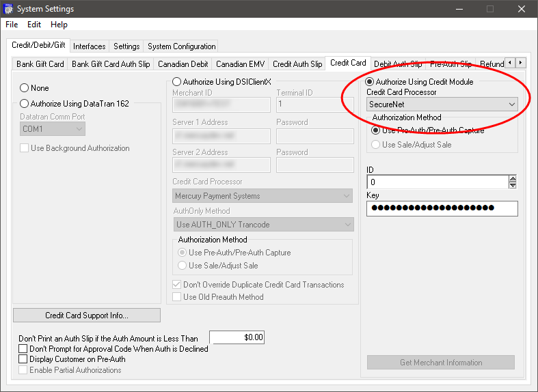Enable Display Customer on Pre-Auth checkbox
The width and height of the screenshot is (538, 392).
tap(23, 359)
